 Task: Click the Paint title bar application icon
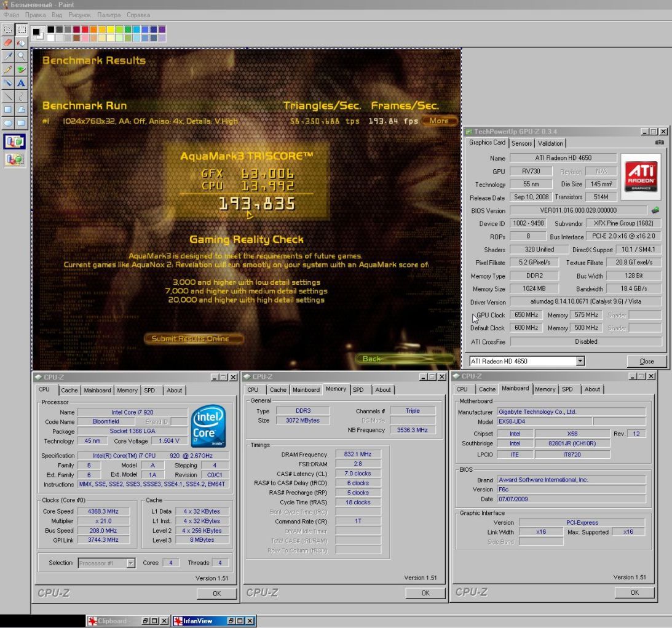5,4
